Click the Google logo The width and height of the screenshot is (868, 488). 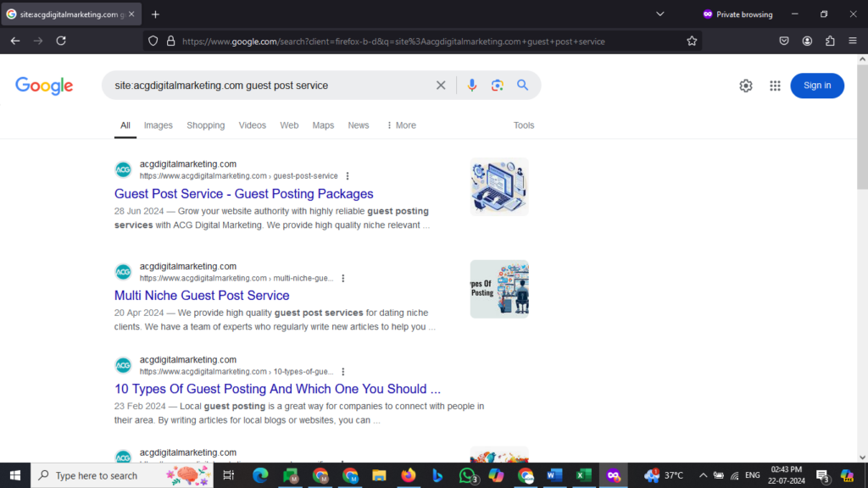[x=44, y=86]
